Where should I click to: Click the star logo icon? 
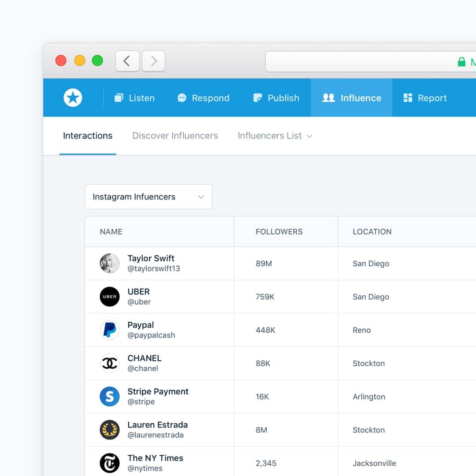[73, 98]
